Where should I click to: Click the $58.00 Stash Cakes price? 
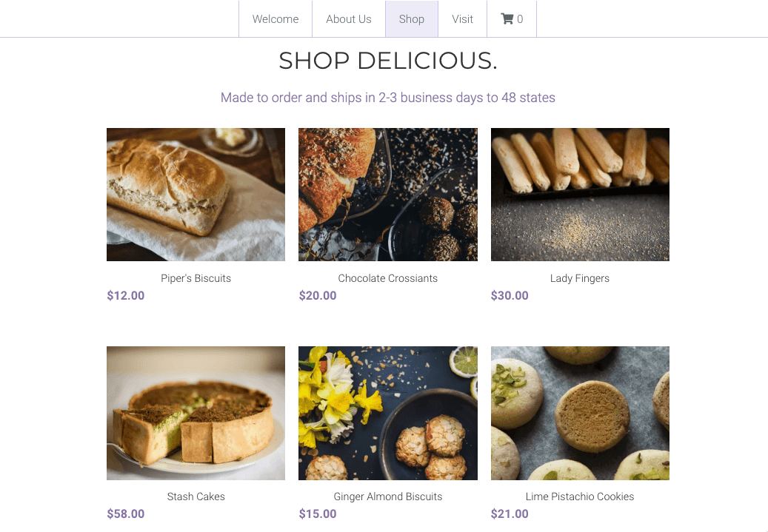[126, 514]
